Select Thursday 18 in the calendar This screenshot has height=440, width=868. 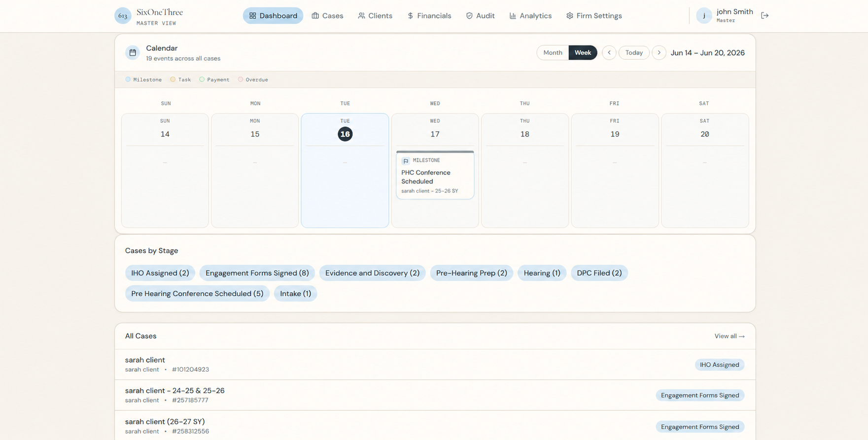point(525,170)
